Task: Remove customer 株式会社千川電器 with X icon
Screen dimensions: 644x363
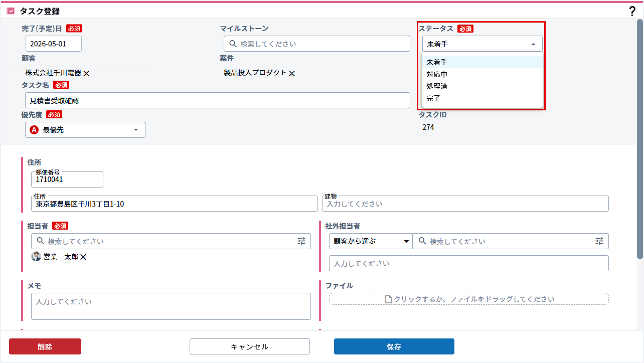Action: [86, 73]
